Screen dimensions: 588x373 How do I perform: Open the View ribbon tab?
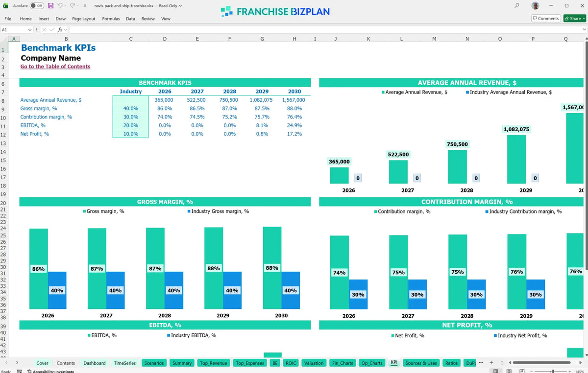(166, 19)
